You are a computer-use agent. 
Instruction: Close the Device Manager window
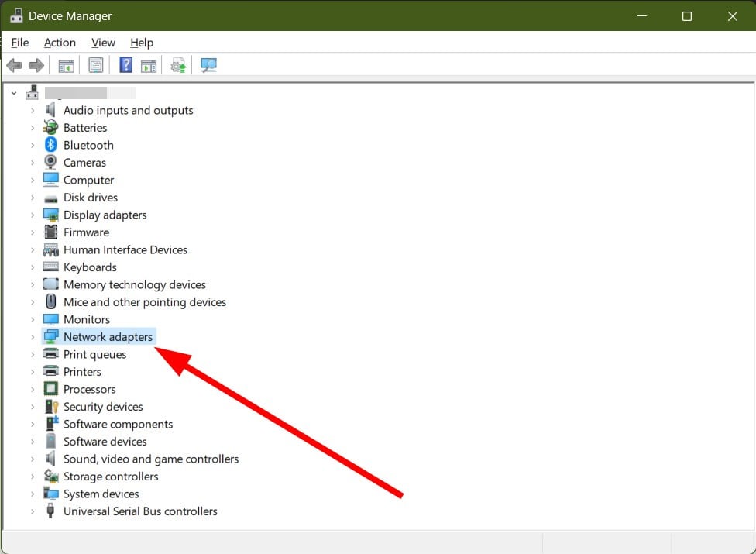click(x=733, y=16)
